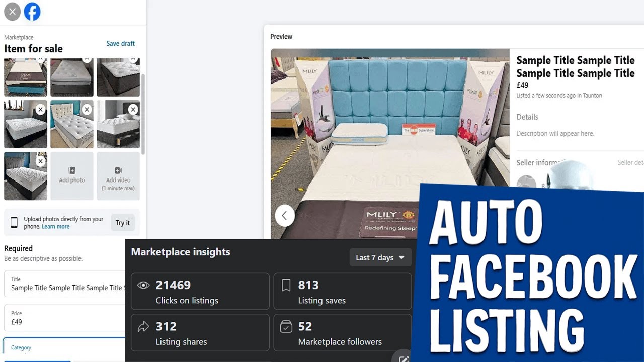The height and width of the screenshot is (362, 644).
Task: Click the 'Item for sale' heading
Action: click(x=34, y=49)
